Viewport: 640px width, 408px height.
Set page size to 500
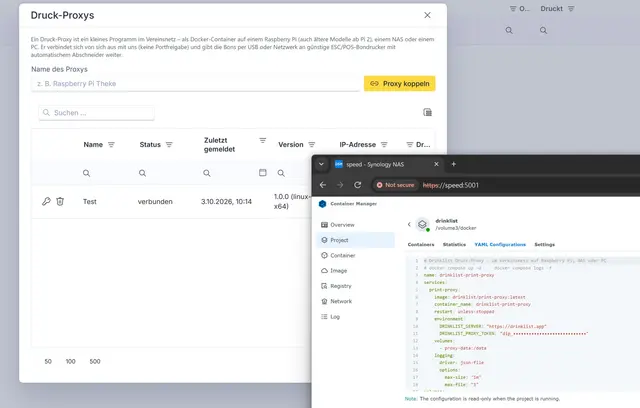95,361
